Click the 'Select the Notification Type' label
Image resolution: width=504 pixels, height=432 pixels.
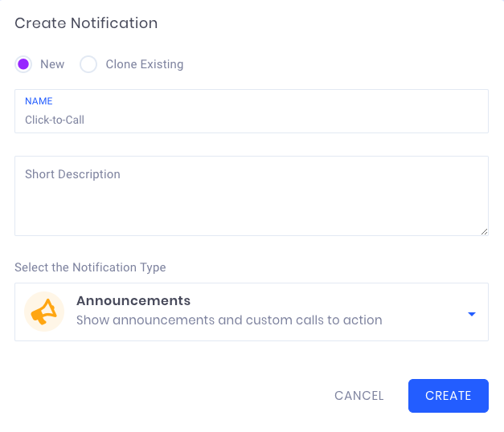click(x=90, y=267)
